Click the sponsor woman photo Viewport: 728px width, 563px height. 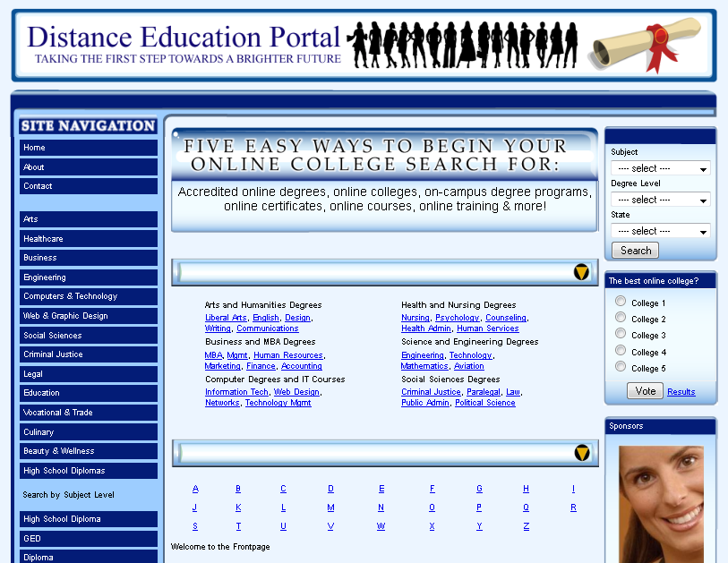click(661, 504)
